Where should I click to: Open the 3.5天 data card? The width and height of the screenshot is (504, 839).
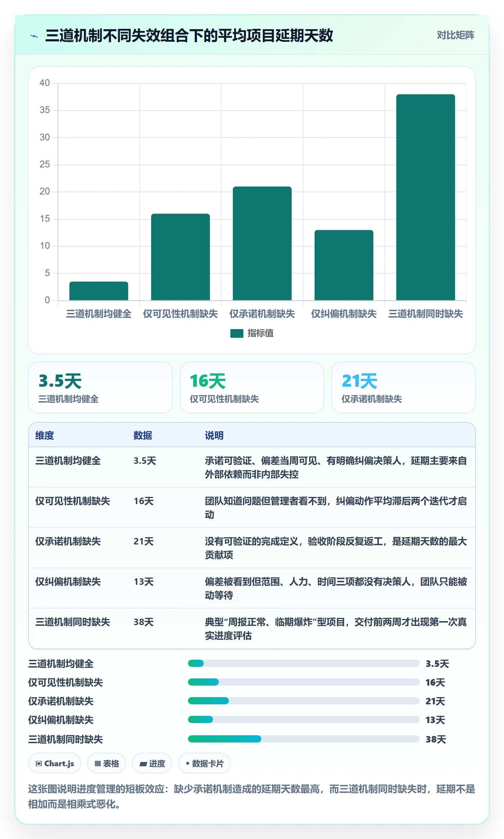[x=100, y=387]
